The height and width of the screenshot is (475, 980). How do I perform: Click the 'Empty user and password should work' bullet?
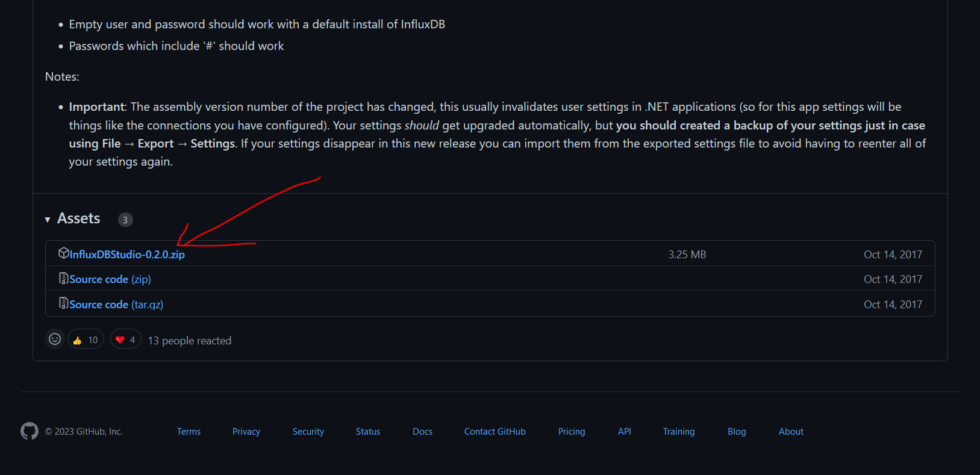[257, 24]
